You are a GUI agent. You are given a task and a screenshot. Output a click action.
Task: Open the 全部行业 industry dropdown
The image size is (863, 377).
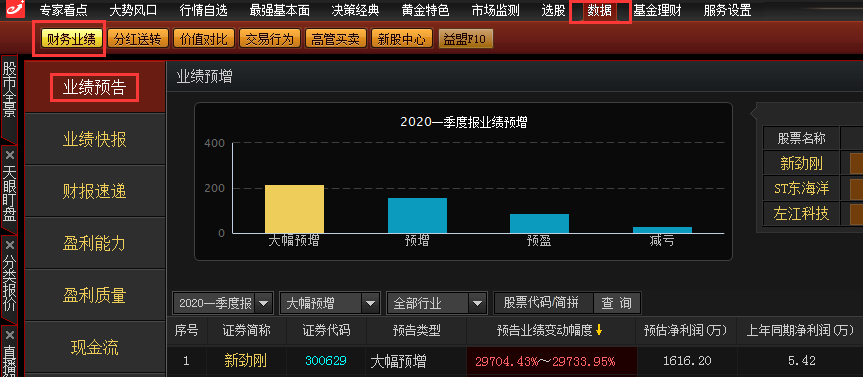point(477,303)
